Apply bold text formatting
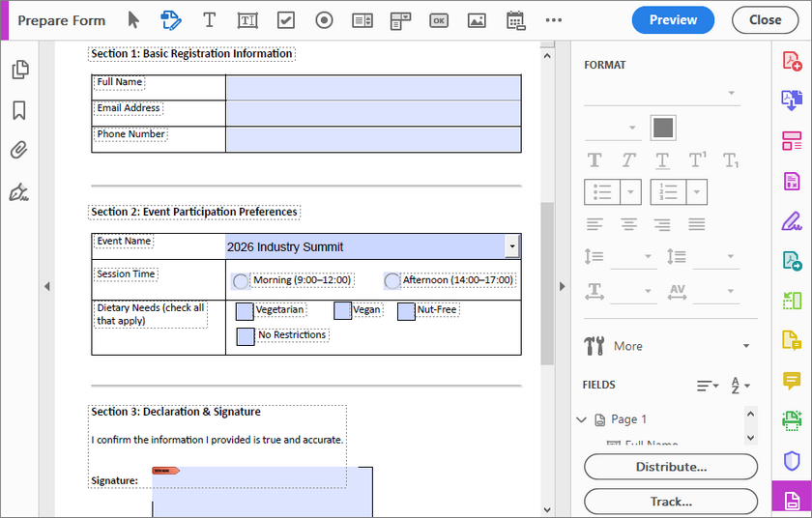 594,160
